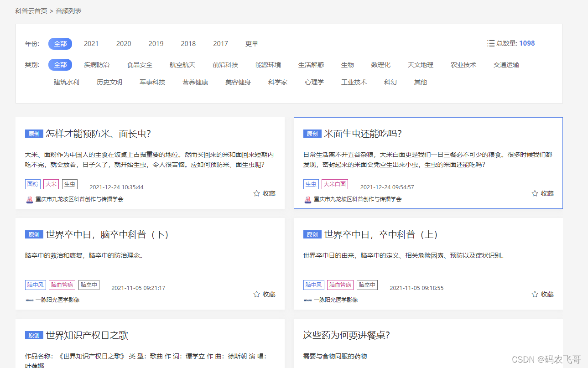Select 全部 in the 类别 filter

click(x=60, y=65)
